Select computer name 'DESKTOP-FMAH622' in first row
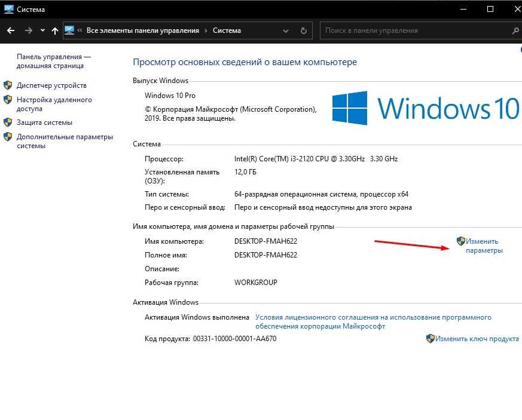The image size is (522, 420). pyautogui.click(x=265, y=241)
